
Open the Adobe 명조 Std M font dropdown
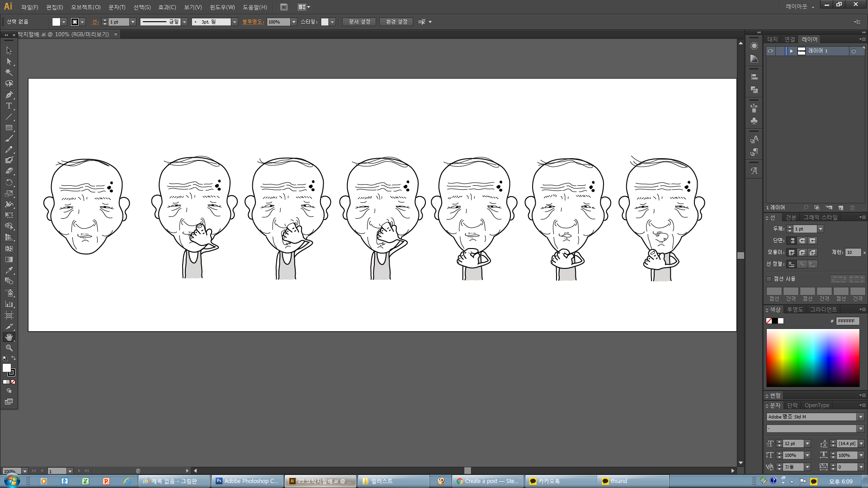click(860, 417)
